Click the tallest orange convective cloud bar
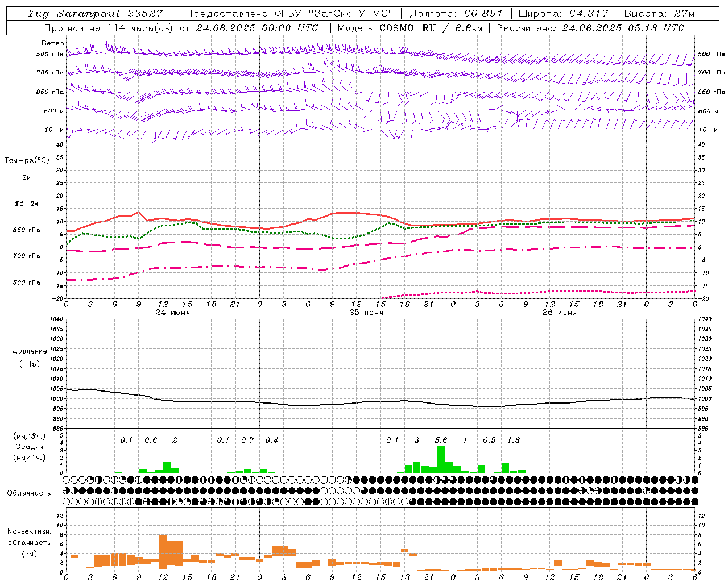728x582 pixels. click(163, 552)
